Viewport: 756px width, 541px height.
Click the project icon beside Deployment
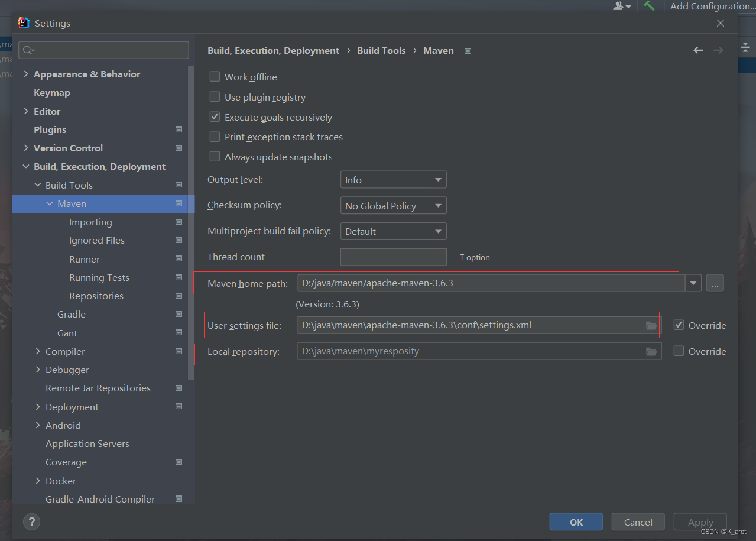179,407
